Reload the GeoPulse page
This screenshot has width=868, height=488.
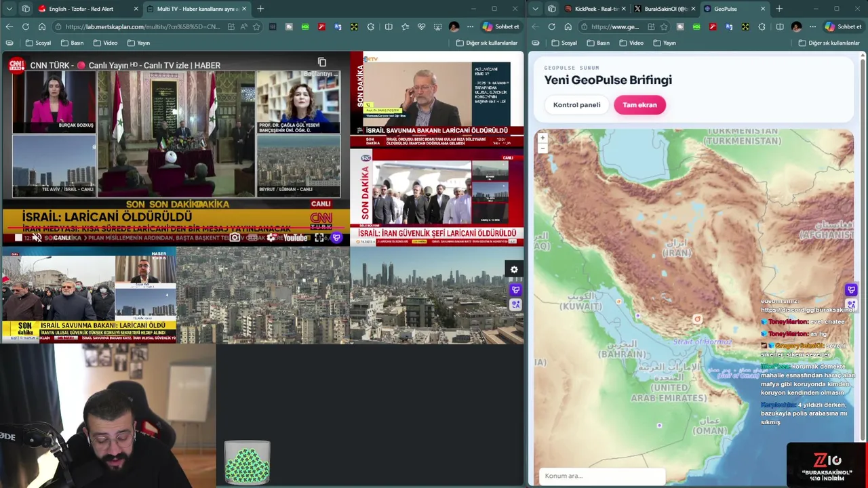551,26
